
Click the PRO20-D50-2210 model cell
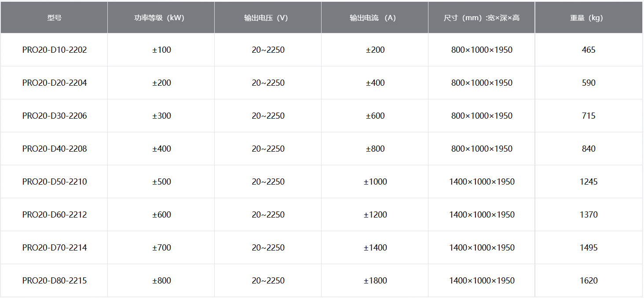(x=55, y=182)
